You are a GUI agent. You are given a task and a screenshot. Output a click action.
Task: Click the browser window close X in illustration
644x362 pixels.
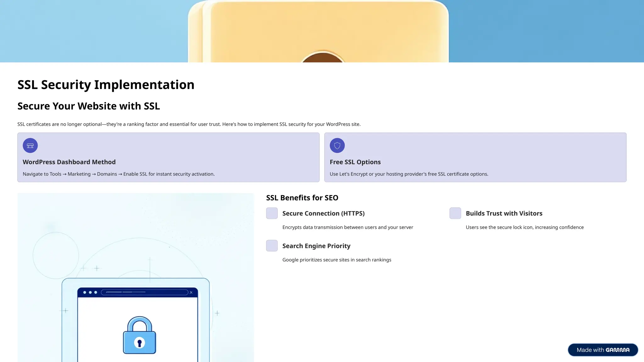pos(191,293)
